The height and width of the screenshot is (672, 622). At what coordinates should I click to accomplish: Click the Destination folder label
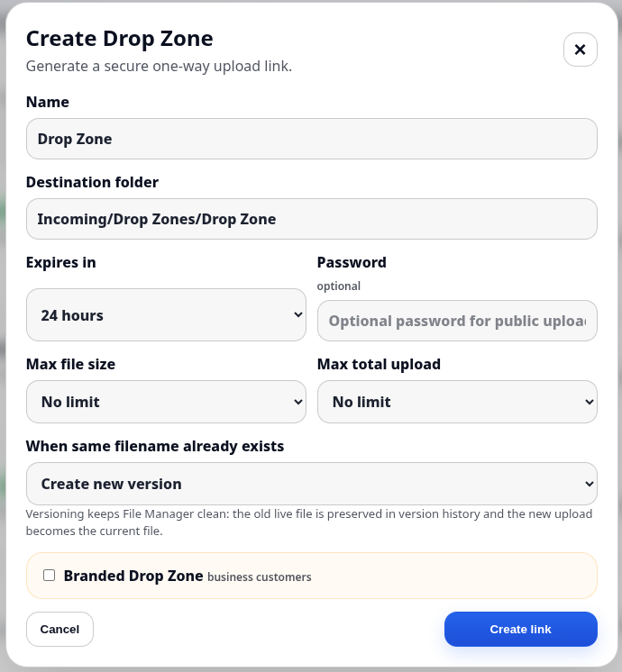(92, 182)
